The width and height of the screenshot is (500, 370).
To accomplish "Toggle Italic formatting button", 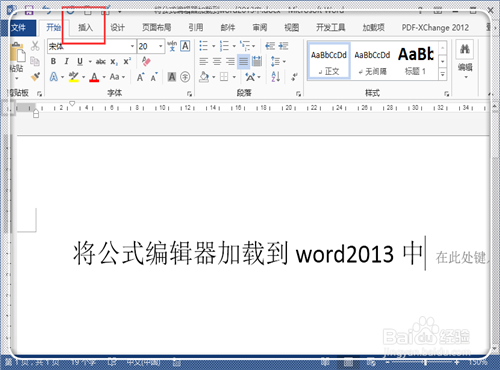I will pyautogui.click(x=67, y=61).
